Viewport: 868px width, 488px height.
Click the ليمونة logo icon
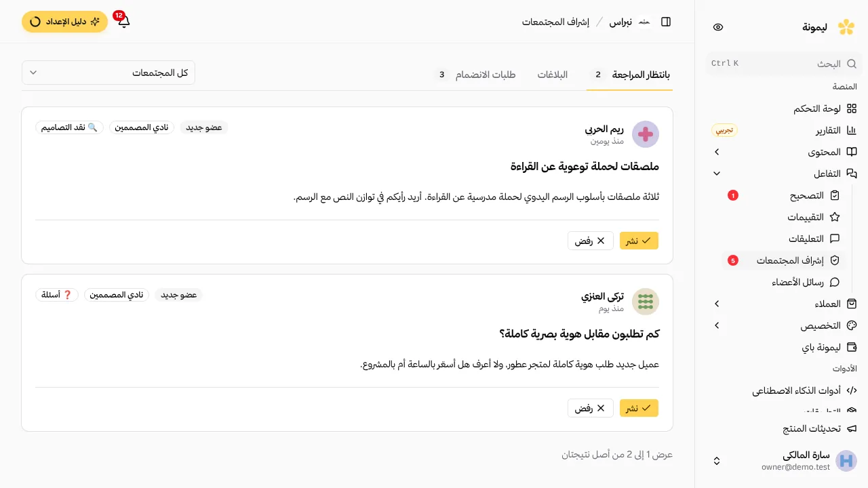point(846,27)
